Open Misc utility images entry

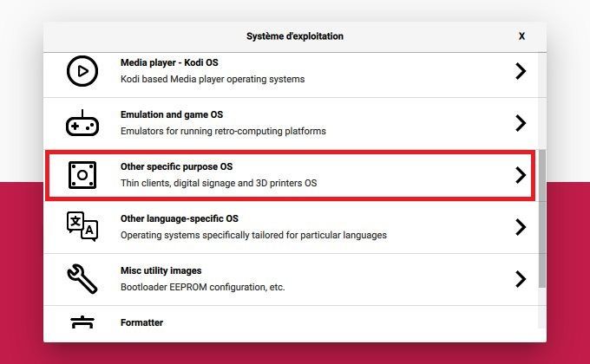pos(165,270)
